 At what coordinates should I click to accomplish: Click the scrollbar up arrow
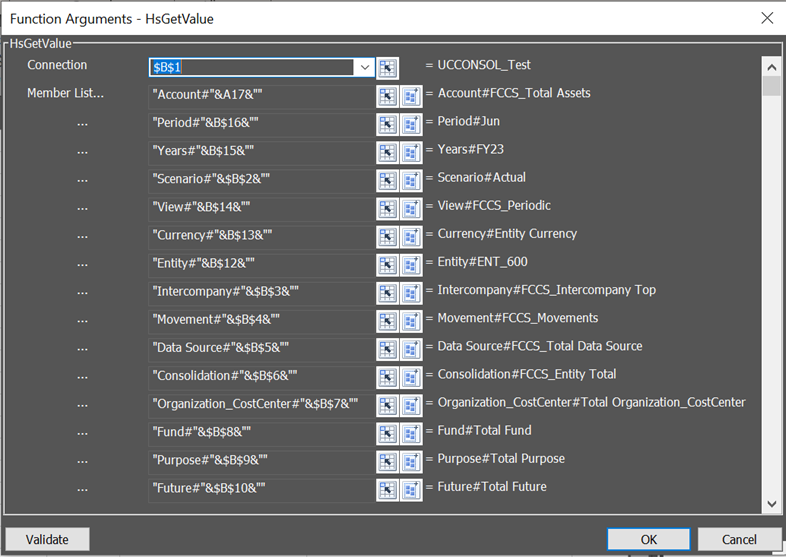click(x=771, y=67)
